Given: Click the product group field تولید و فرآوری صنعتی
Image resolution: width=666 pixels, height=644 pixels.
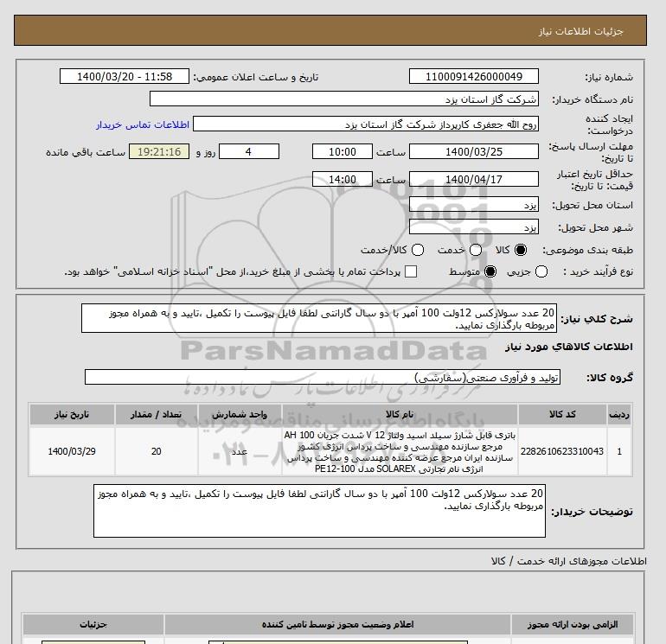Looking at the screenshot, I should pos(323,377).
